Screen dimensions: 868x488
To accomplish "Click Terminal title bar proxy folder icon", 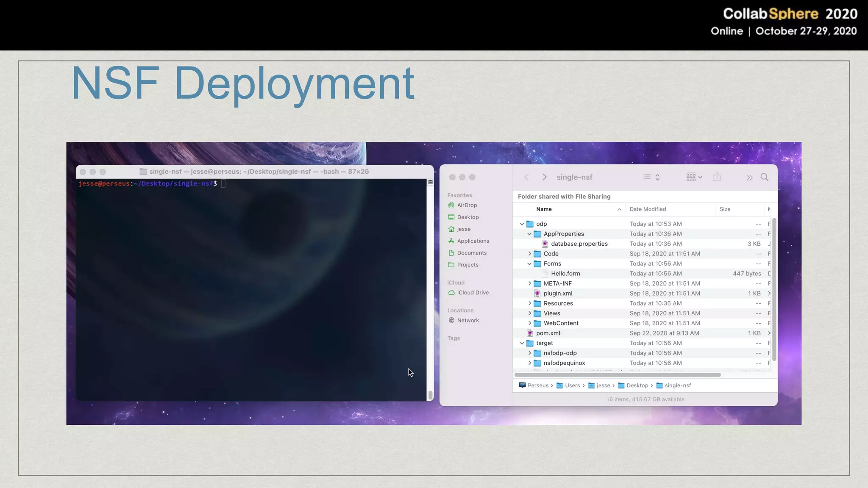I will (143, 172).
